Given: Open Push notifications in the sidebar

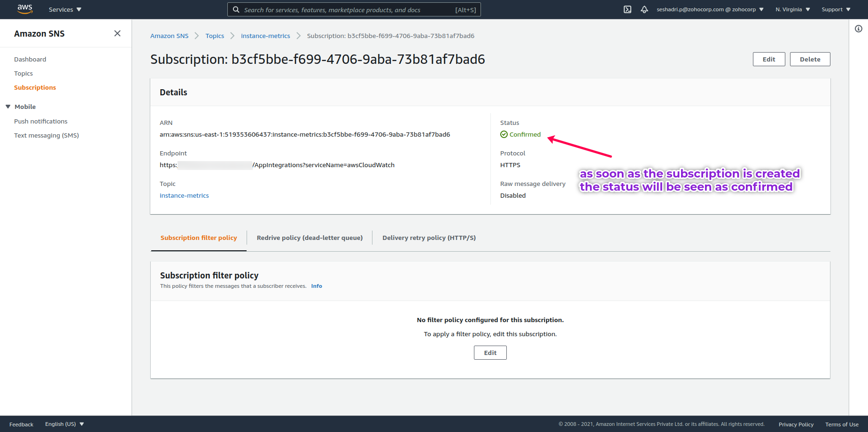Looking at the screenshot, I should 41,121.
